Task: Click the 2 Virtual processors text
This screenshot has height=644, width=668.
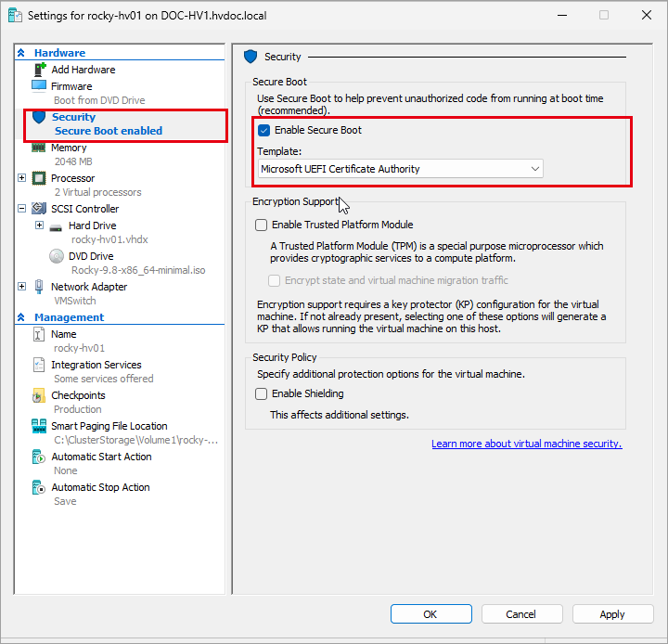Action: (97, 192)
